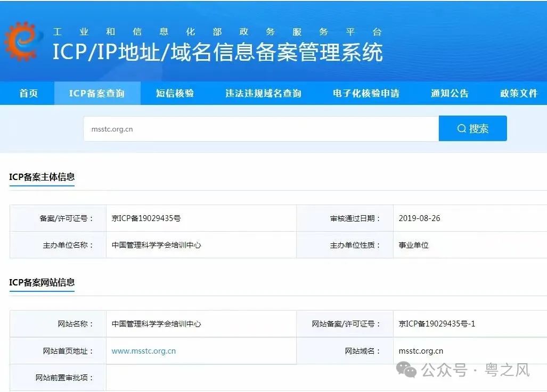Click the 主办单位名称 label
This screenshot has width=547, height=392.
click(x=68, y=246)
